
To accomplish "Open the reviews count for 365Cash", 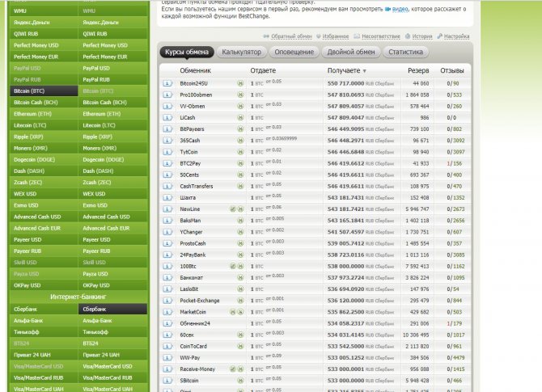I will 457,140.
